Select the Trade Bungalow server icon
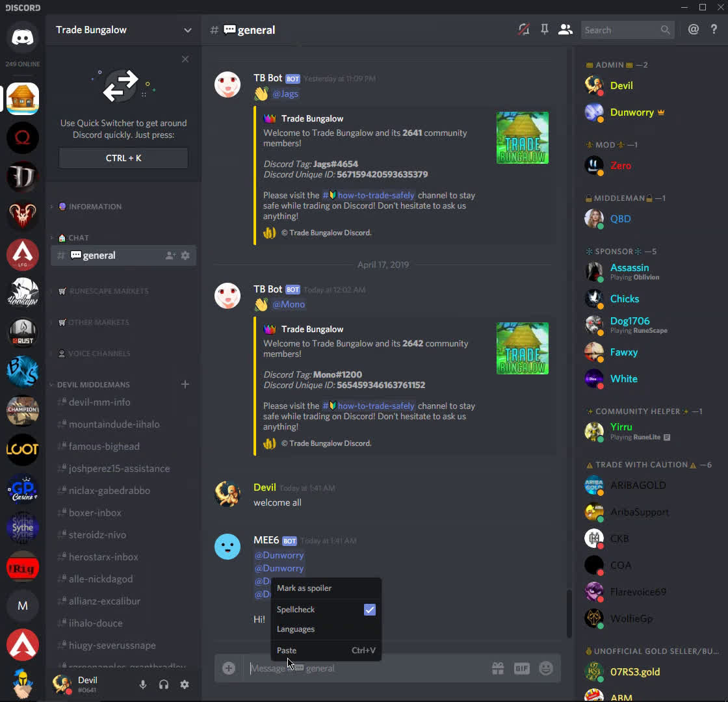The image size is (728, 702). coord(22,98)
